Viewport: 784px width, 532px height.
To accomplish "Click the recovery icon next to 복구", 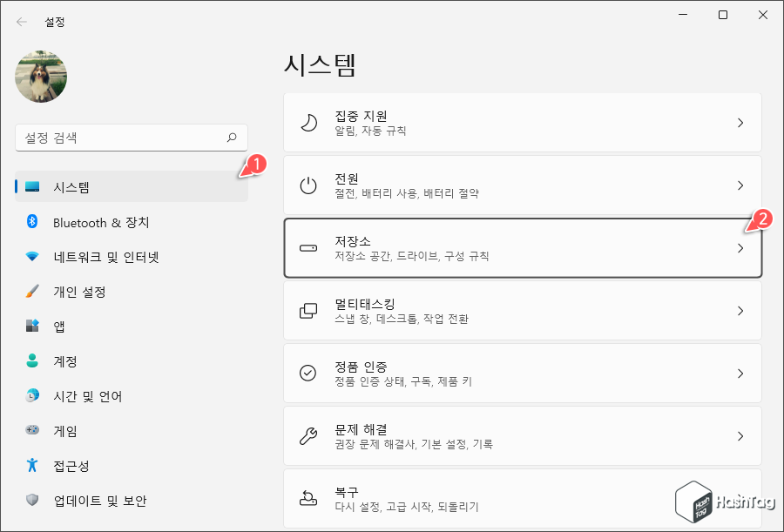I will 308,496.
